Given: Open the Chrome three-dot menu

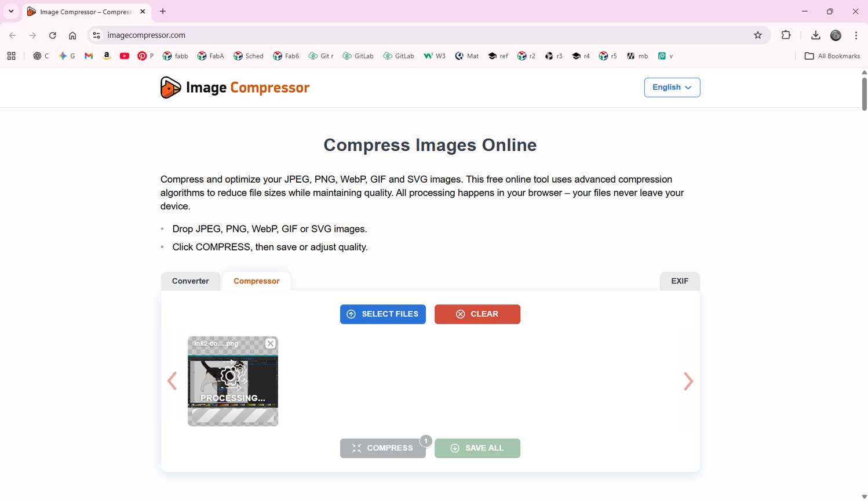Looking at the screenshot, I should pyautogui.click(x=856, y=35).
